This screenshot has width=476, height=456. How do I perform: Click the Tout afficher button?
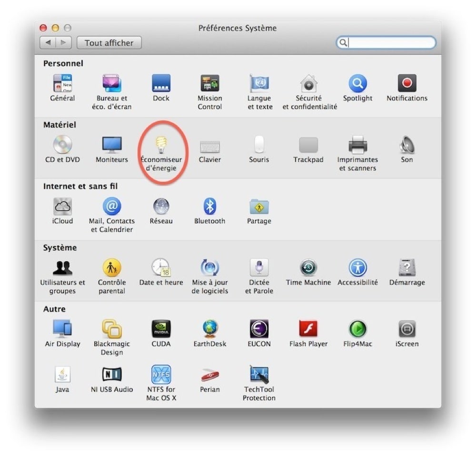[109, 43]
